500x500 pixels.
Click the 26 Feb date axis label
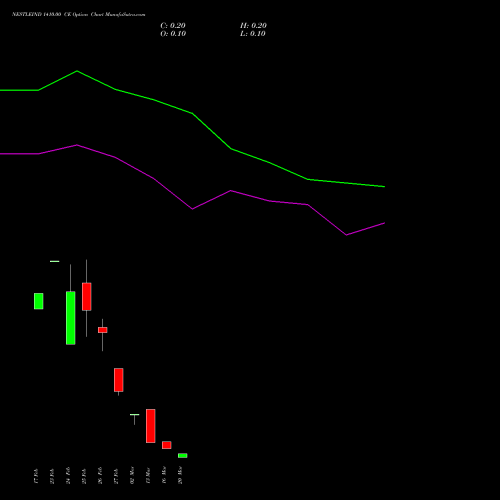(100, 476)
